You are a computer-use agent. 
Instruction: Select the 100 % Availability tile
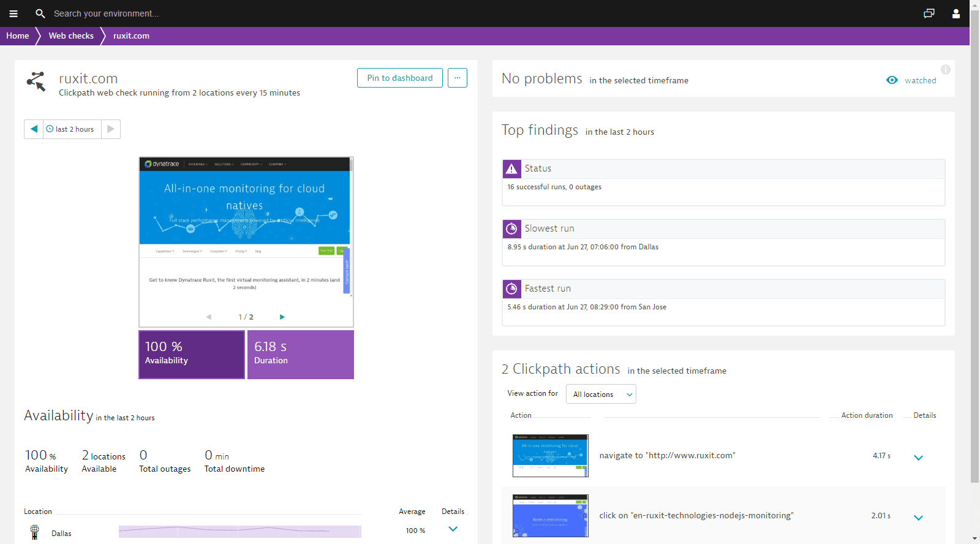(192, 355)
